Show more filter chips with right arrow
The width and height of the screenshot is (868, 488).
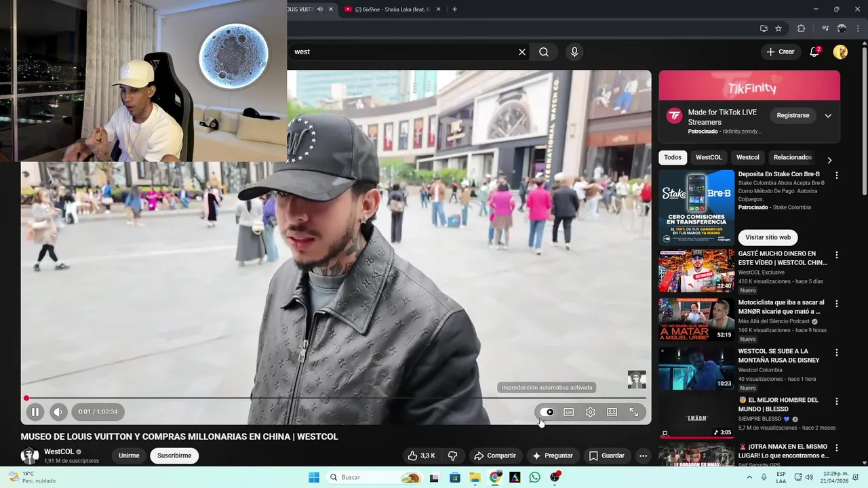[x=829, y=160]
